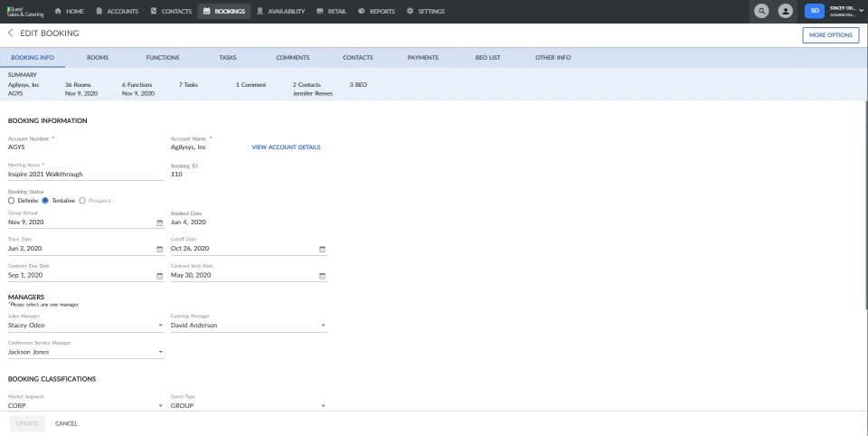This screenshot has height=436, width=868.
Task: Click the Home house icon
Action: click(58, 11)
